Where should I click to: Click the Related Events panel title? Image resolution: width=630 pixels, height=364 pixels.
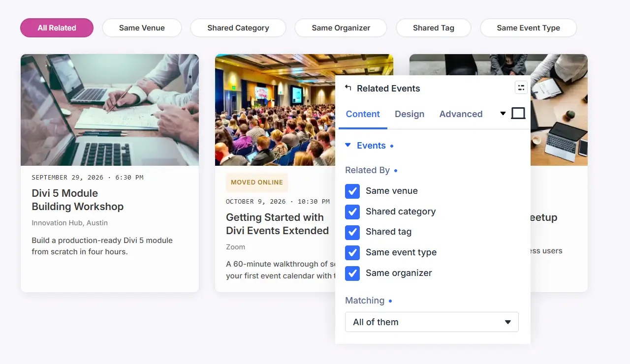(388, 89)
